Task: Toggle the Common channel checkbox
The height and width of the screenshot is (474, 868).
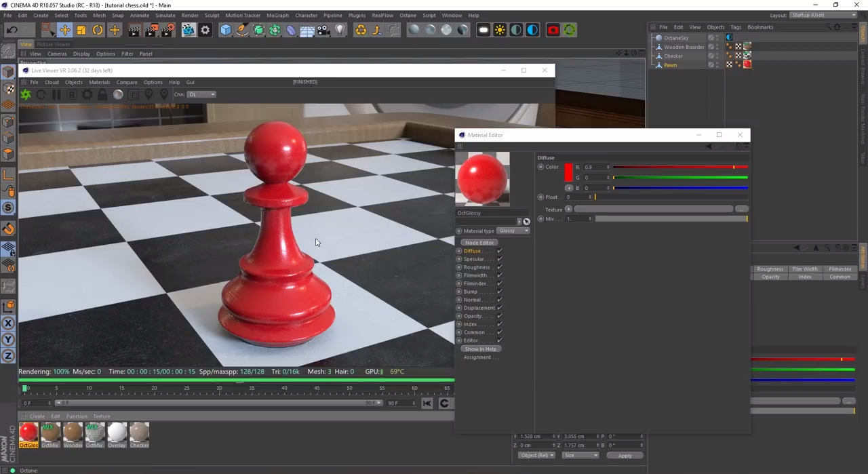Action: pyautogui.click(x=500, y=332)
